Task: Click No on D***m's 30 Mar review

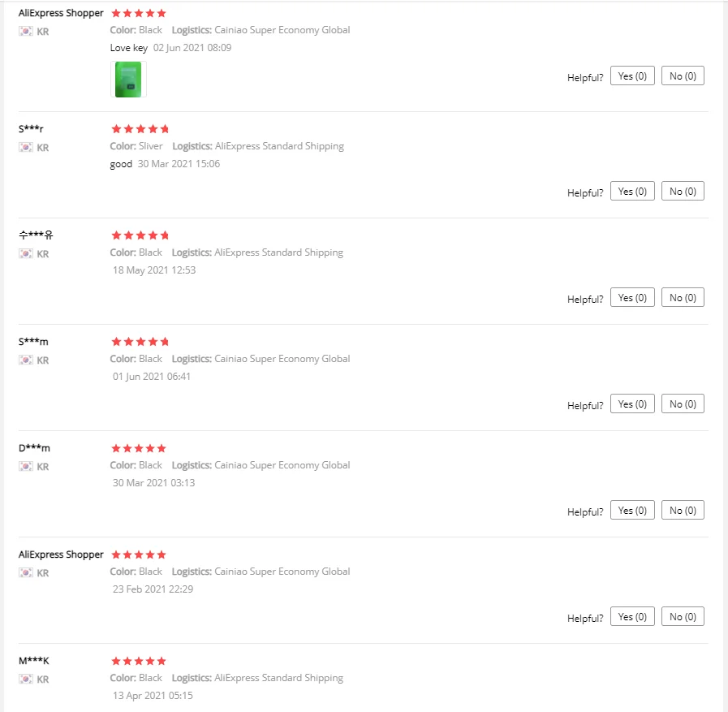Action: pos(683,511)
